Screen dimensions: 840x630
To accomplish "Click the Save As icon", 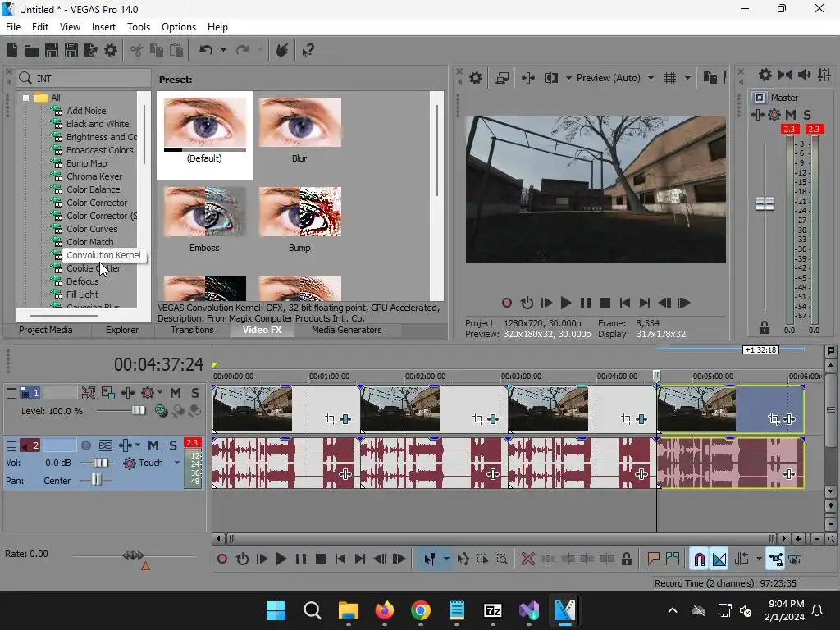I will tap(71, 50).
